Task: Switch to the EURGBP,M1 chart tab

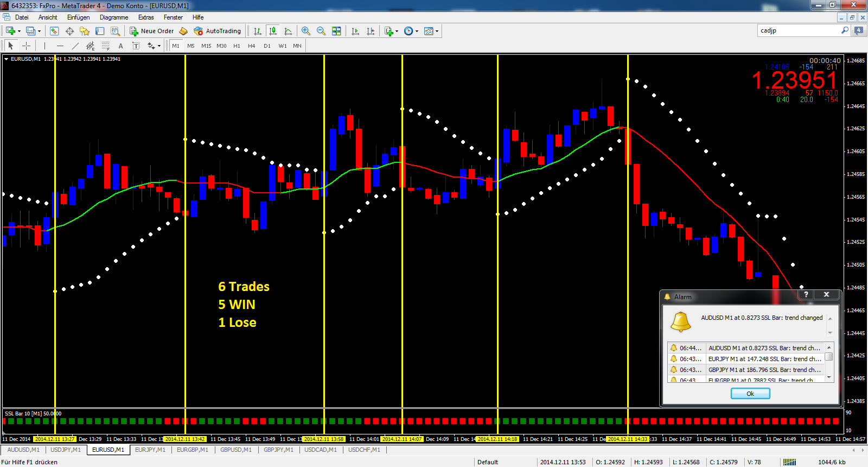Action: click(193, 450)
